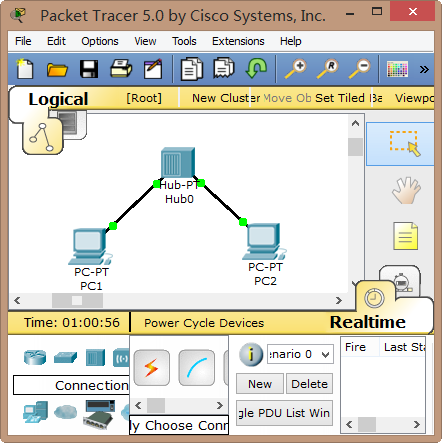Screen dimensions: 442x443
Task: Pick the console cable connection
Action: click(x=197, y=368)
